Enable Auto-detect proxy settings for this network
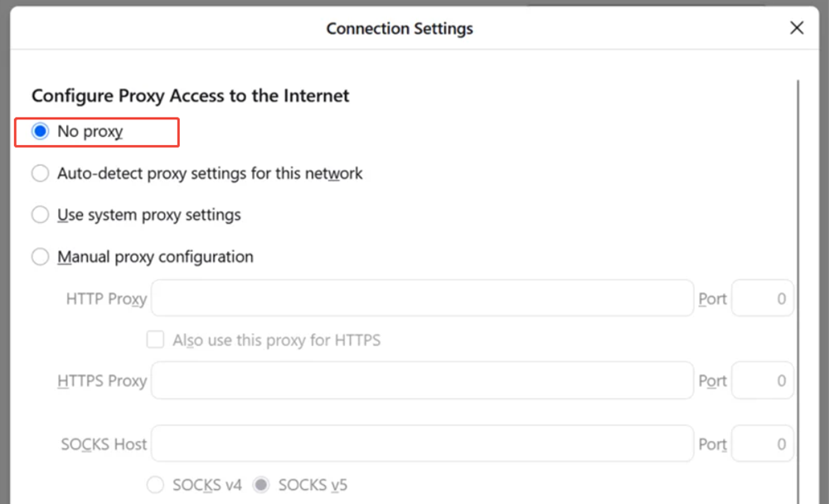 (40, 173)
